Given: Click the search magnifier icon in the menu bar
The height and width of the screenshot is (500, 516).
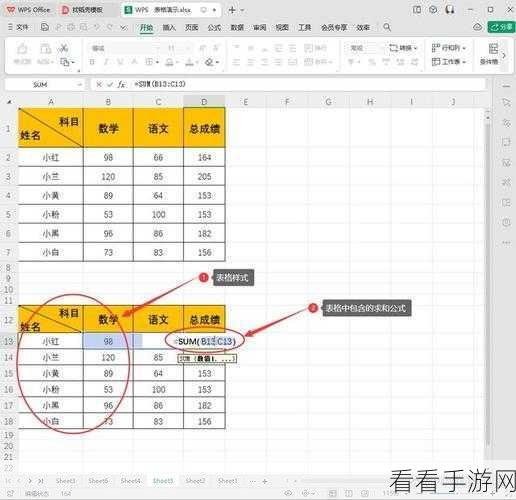Looking at the screenshot, I should click(x=387, y=27).
